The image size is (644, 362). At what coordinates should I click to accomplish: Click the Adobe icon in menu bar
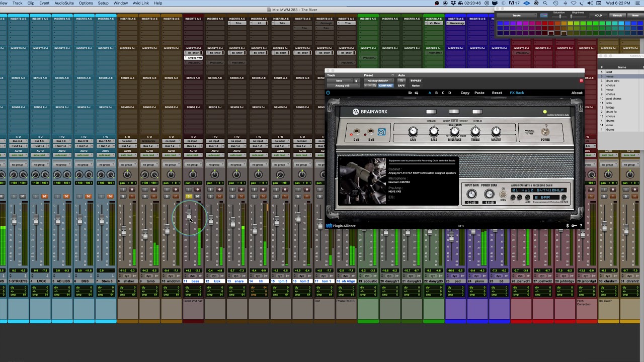(x=512, y=3)
